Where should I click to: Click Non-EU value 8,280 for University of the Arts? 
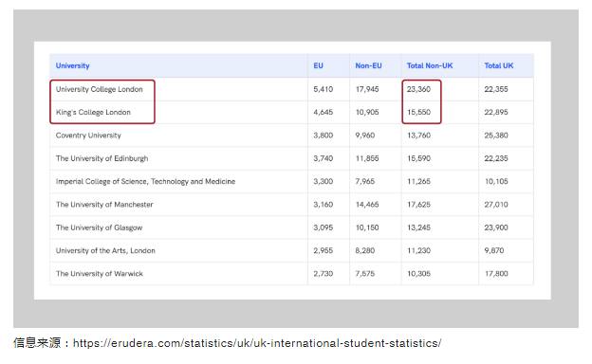pyautogui.click(x=365, y=250)
